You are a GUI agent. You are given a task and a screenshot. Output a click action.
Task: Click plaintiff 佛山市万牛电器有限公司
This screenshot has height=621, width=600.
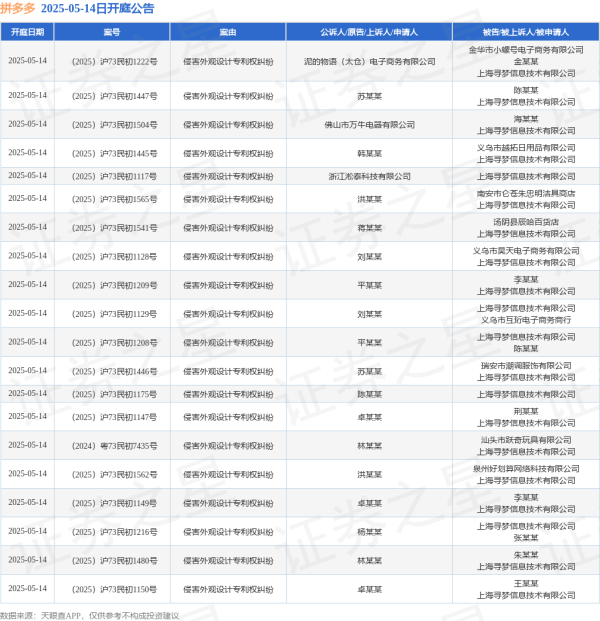click(370, 125)
